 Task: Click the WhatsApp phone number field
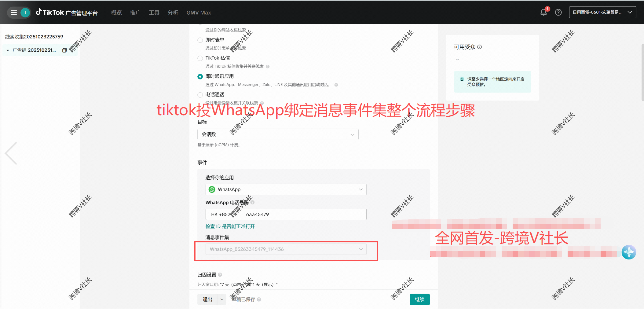(304, 215)
